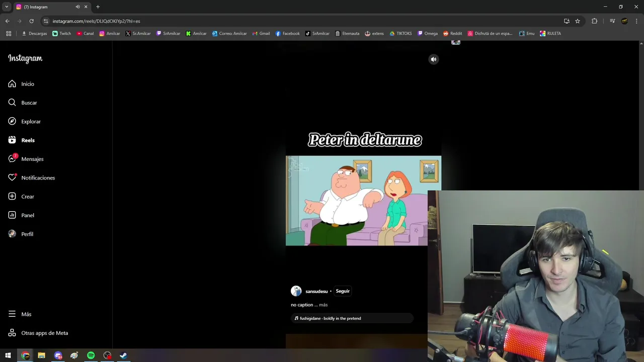Follow sansudesu with Seguir button
Screen dimensions: 644x362
tap(343, 291)
